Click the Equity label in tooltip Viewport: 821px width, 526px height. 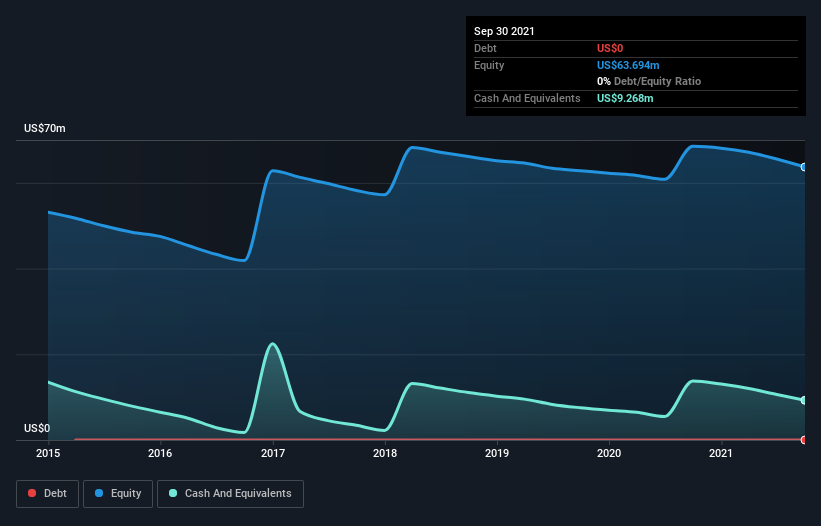click(489, 65)
